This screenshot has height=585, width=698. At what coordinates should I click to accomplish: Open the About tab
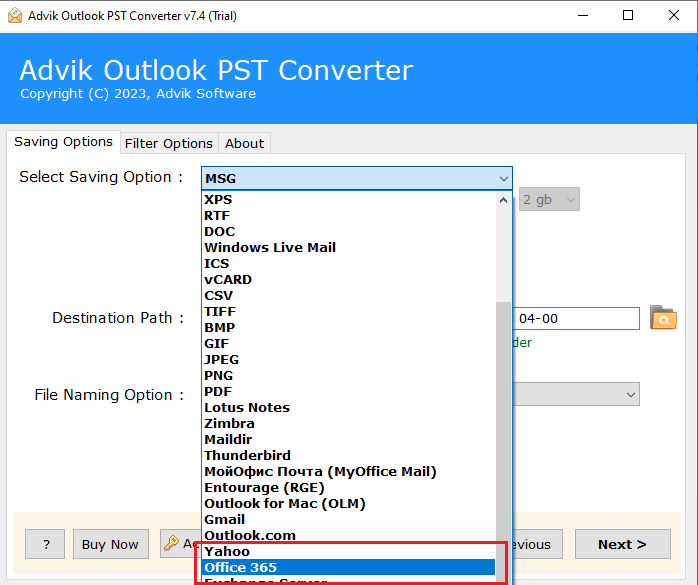click(x=244, y=143)
